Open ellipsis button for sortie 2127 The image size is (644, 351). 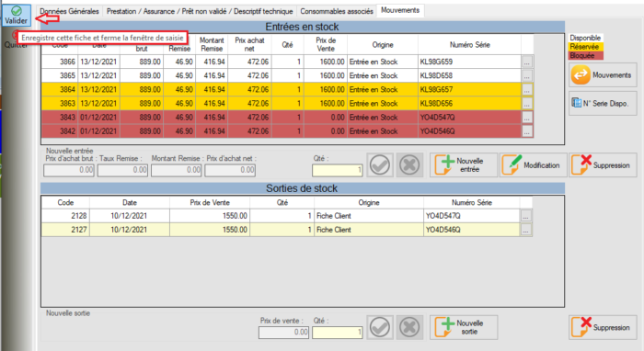(525, 230)
